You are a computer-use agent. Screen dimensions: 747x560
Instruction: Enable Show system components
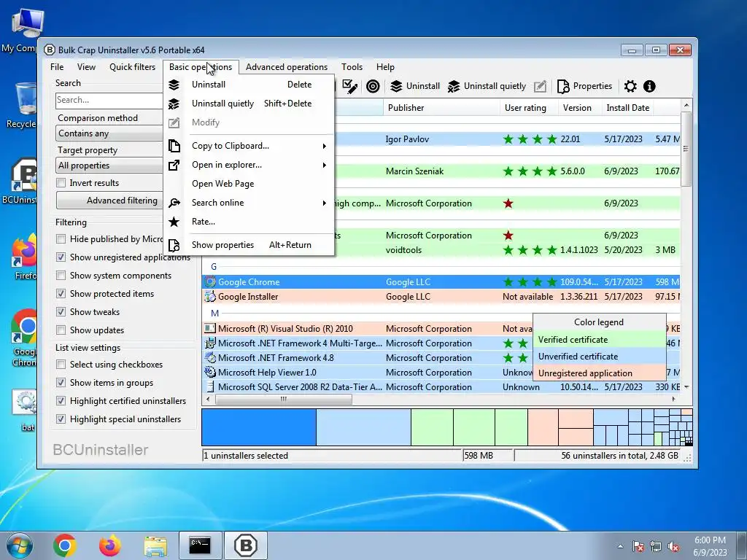[61, 276]
